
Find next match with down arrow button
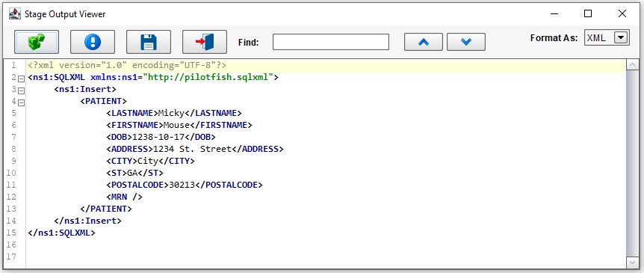[466, 42]
